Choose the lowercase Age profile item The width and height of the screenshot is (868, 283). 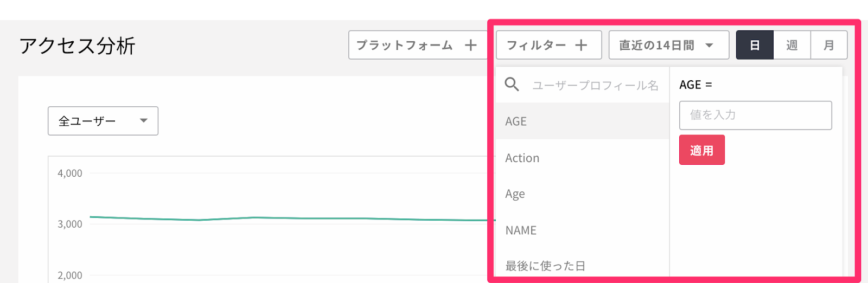click(582, 194)
